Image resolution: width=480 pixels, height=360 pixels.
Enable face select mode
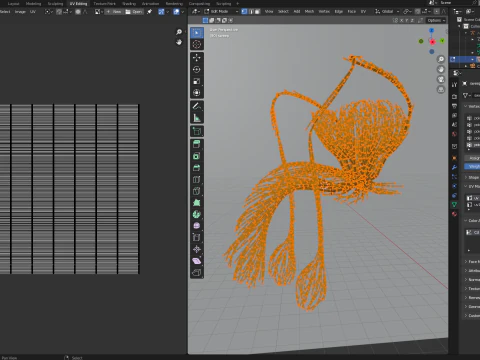(257, 12)
